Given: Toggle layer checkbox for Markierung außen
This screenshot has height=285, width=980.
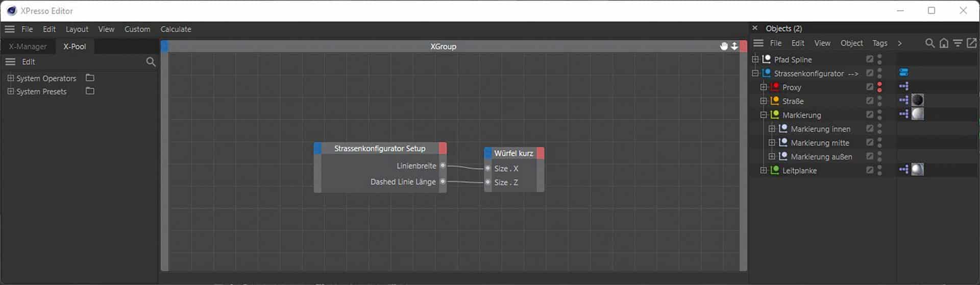Looking at the screenshot, I should [870, 156].
